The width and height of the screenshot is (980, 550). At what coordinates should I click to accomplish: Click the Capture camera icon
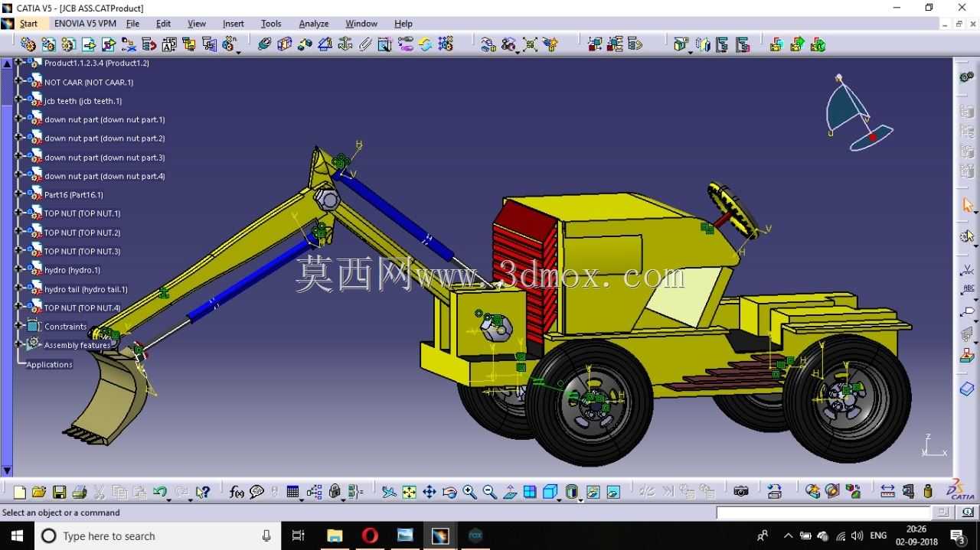[x=740, y=492]
